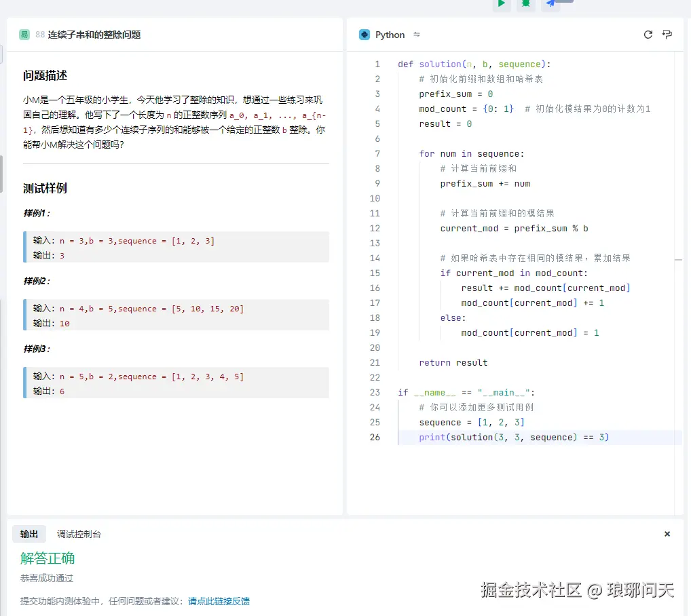
Task: Click the left edge scrollbar handle
Action: pyautogui.click(x=2, y=174)
